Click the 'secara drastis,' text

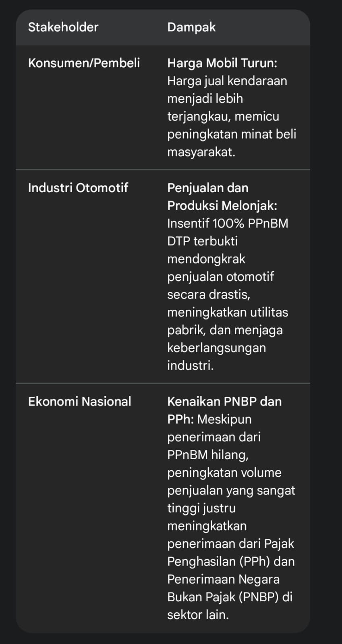(x=209, y=294)
